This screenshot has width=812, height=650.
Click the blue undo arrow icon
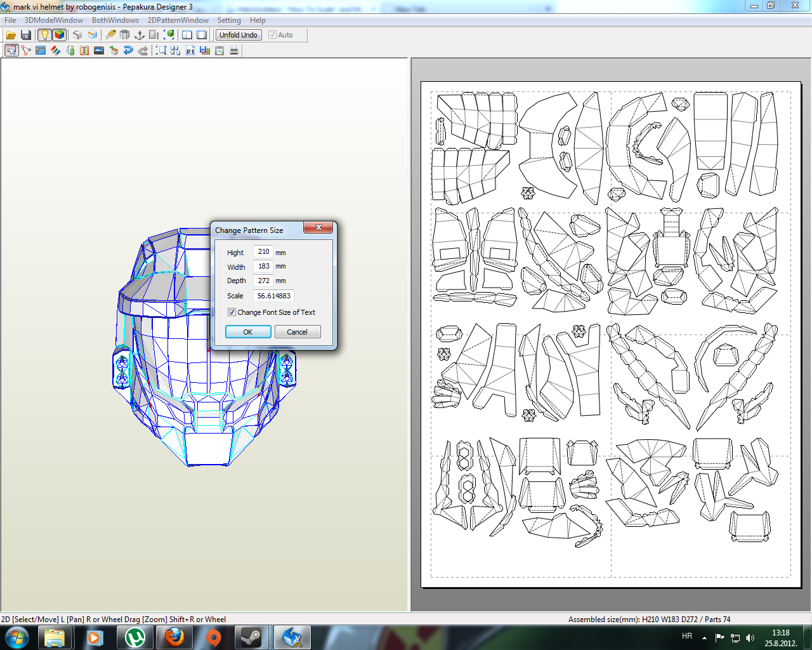tap(128, 50)
